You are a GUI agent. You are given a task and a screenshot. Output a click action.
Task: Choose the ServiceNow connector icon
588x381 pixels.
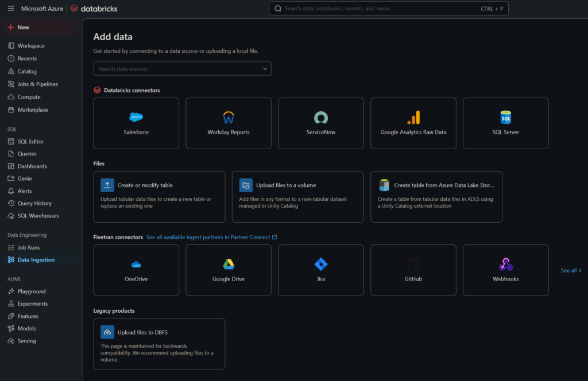coord(321,118)
